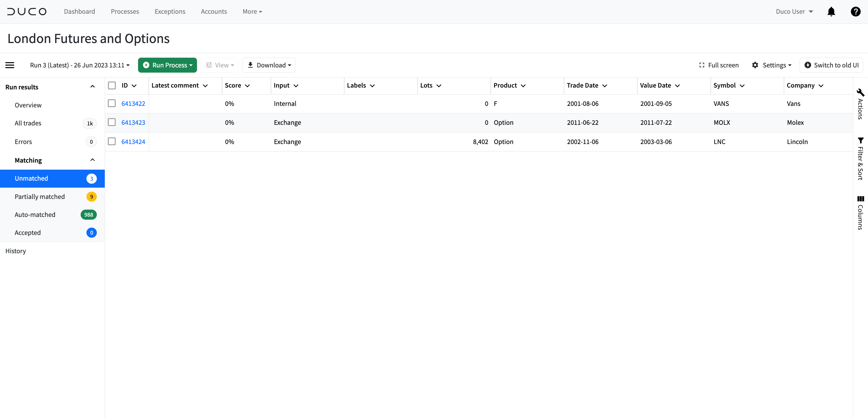Switch to the Exceptions page
Screen dimensions: 868x418
(170, 11)
